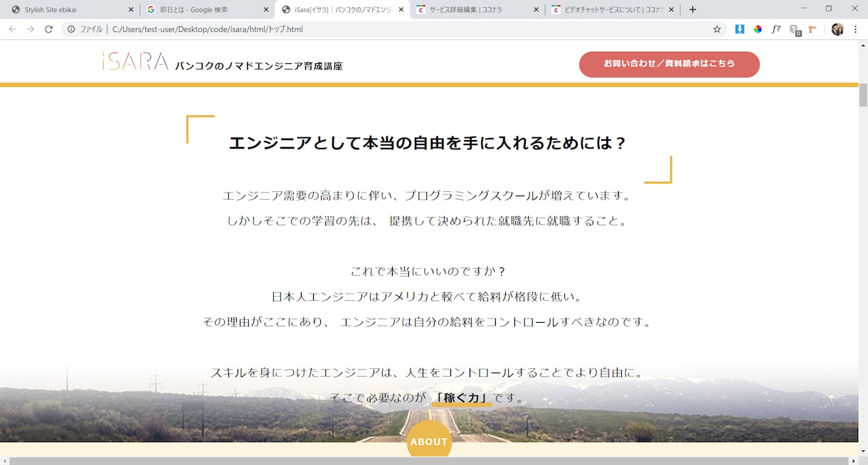Click the iSARA logo
The height and width of the screenshot is (465, 868).
point(135,62)
